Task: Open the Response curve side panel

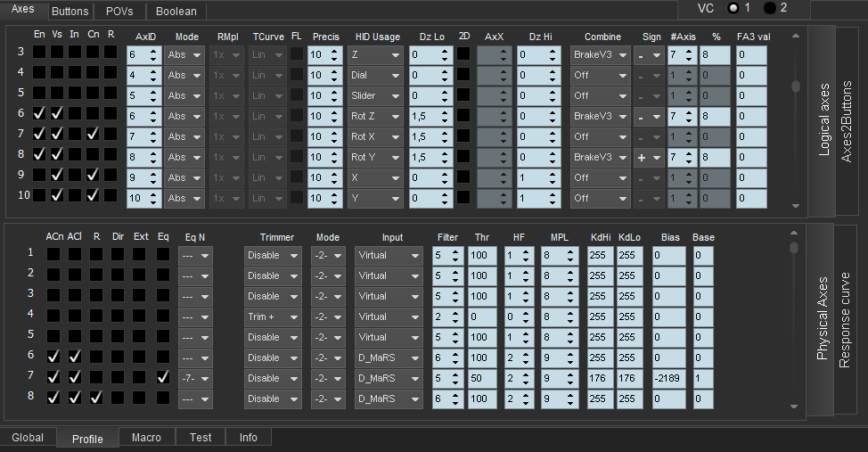Action: click(x=846, y=321)
